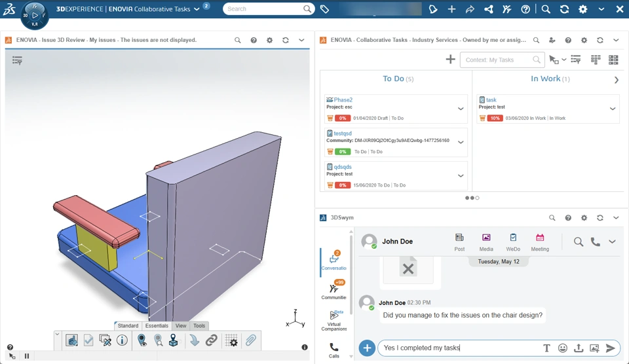629x364 pixels.
Task: Expand the qdsqds task card
Action: pos(461,175)
